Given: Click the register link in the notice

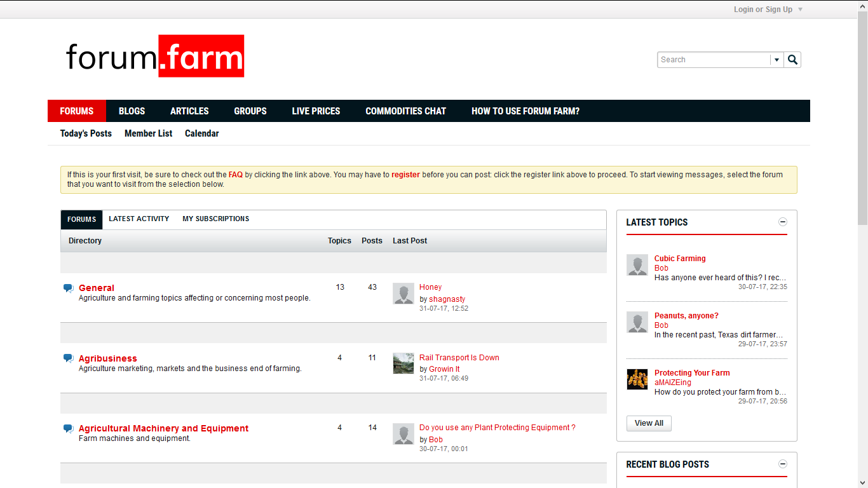Looking at the screenshot, I should click(x=405, y=175).
